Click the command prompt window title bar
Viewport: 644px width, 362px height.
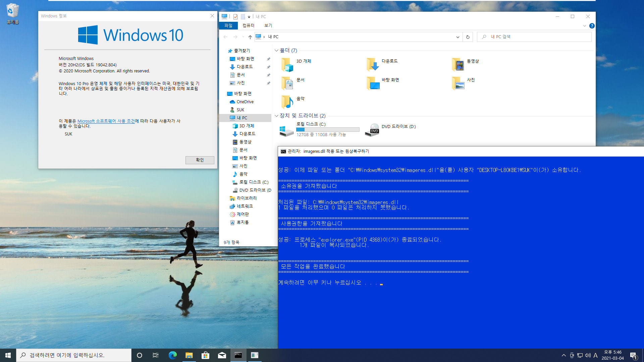461,152
